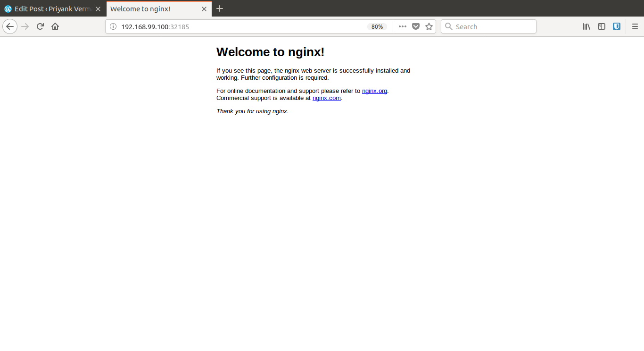This screenshot has width=644, height=351.
Task: Close the Welcome to nginx tab
Action: coord(204,8)
